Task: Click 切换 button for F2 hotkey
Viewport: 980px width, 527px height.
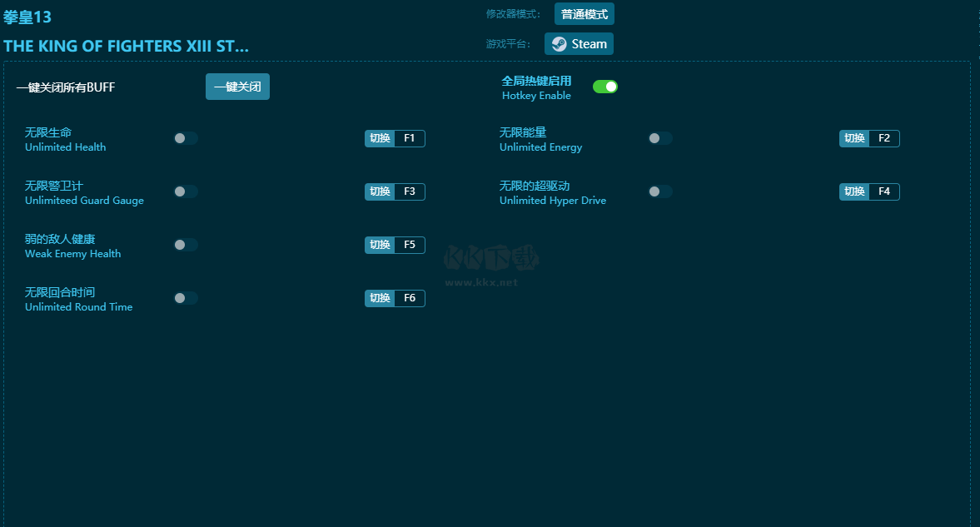Action: coord(854,138)
